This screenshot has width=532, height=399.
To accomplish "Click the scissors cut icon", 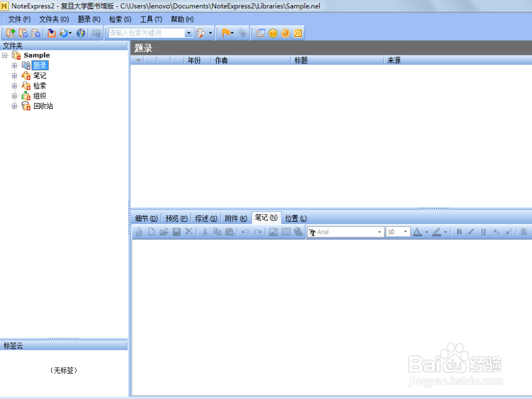I will 205,232.
